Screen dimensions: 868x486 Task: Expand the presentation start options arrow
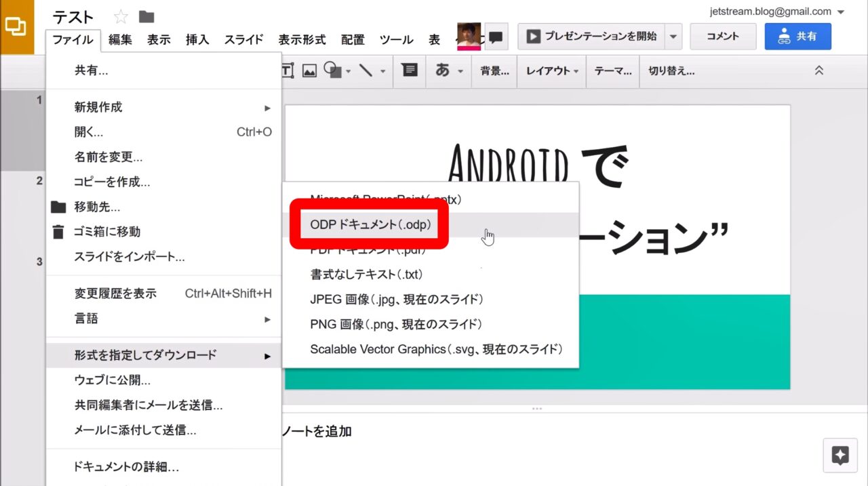(x=673, y=37)
